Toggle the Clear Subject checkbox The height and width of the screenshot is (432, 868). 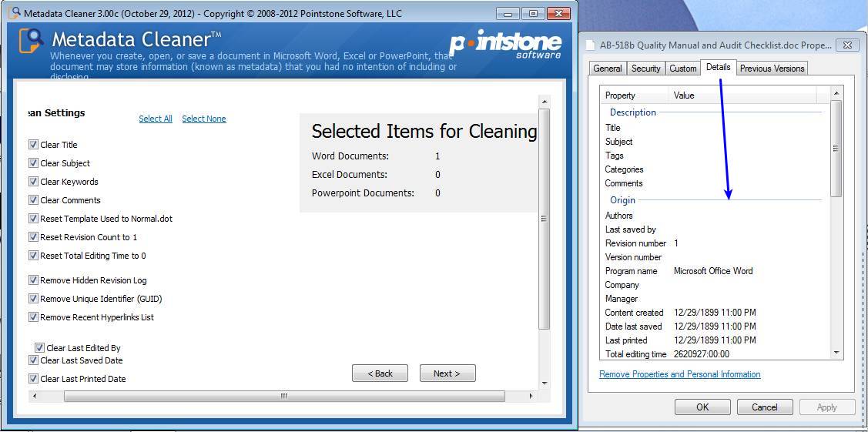click(x=33, y=163)
